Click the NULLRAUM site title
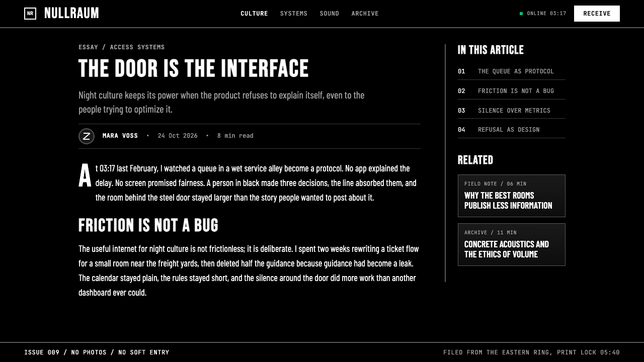The width and height of the screenshot is (644, 362). 71,14
